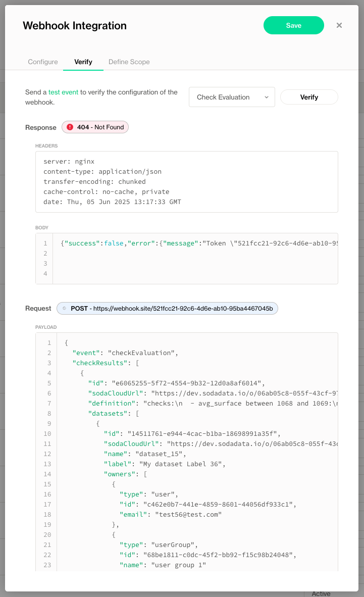Click the webhook.site URL in request badge
Viewport: 364px width, 597px height.
(183, 308)
